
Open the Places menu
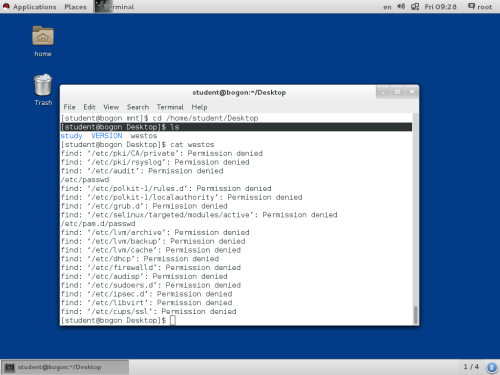pos(75,7)
